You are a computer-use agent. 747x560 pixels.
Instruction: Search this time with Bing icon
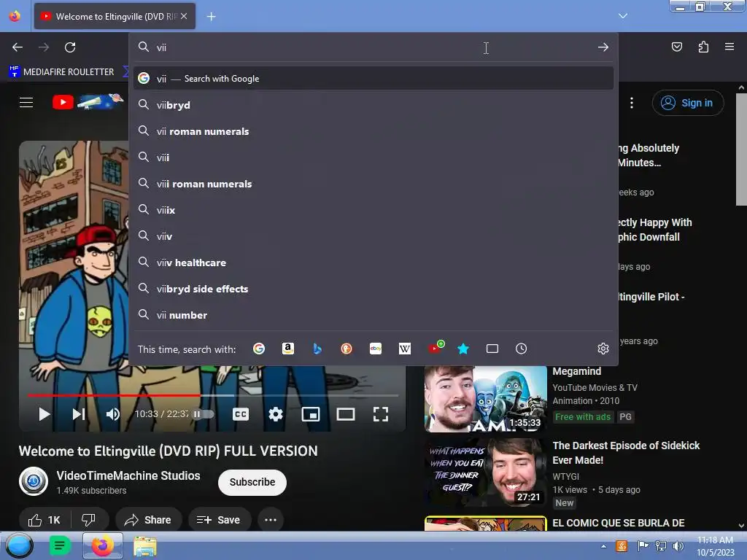point(317,349)
